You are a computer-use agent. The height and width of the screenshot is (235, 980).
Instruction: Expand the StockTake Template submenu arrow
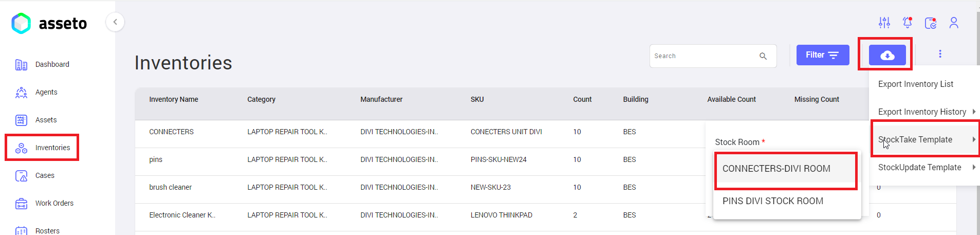(974, 139)
